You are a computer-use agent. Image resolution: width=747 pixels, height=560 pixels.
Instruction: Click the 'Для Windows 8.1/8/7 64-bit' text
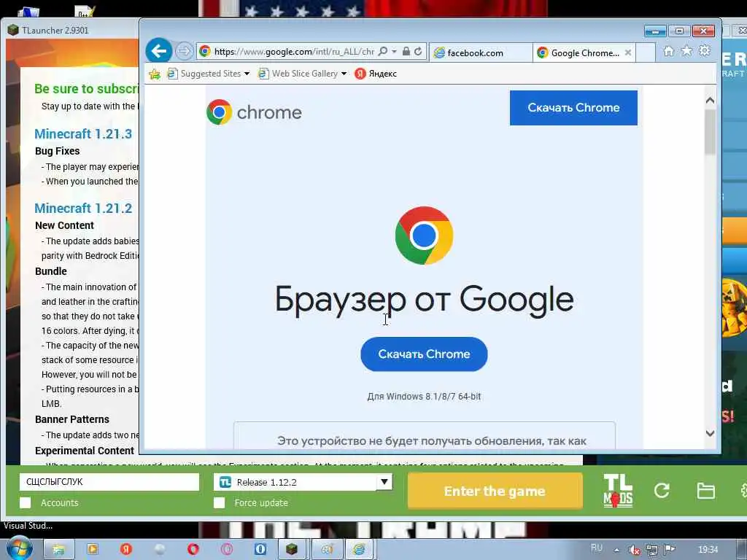coord(424,396)
